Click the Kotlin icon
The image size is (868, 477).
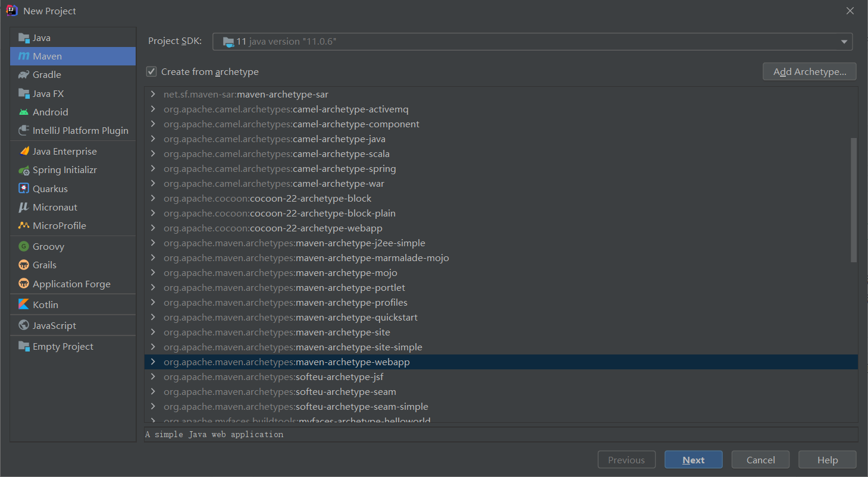click(24, 305)
